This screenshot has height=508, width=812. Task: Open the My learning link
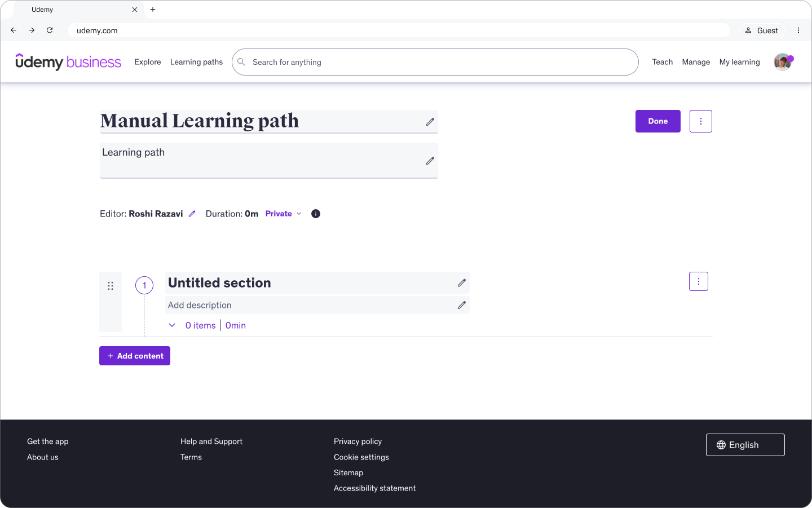point(739,62)
